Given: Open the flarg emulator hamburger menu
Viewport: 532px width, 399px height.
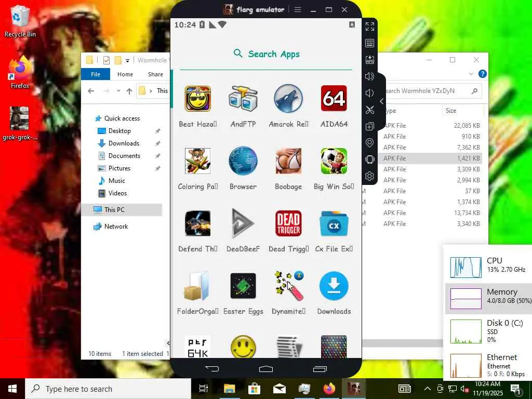Looking at the screenshot, I should (x=298, y=9).
